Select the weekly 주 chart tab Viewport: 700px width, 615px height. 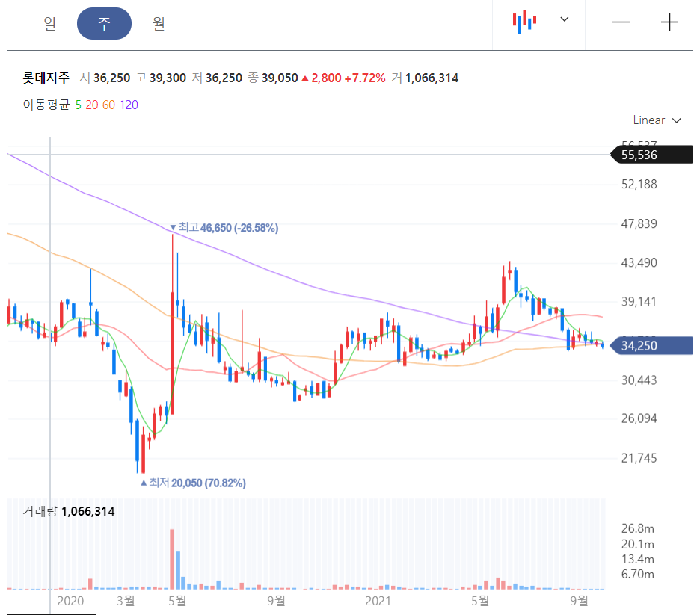(x=104, y=23)
